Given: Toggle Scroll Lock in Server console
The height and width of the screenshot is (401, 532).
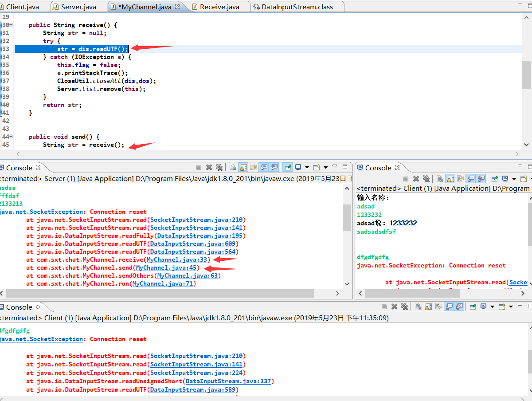Looking at the screenshot, I should pos(243,167).
